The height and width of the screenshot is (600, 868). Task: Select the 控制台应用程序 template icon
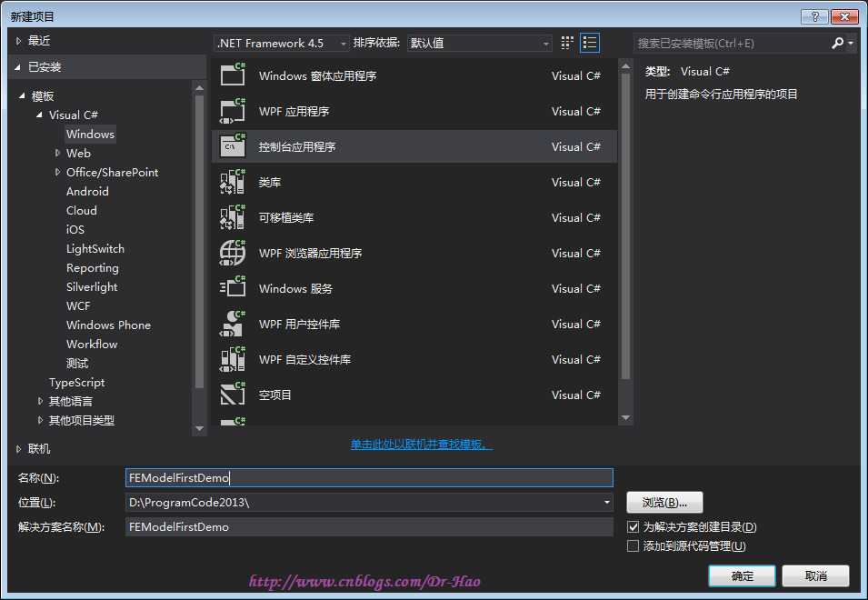click(233, 146)
